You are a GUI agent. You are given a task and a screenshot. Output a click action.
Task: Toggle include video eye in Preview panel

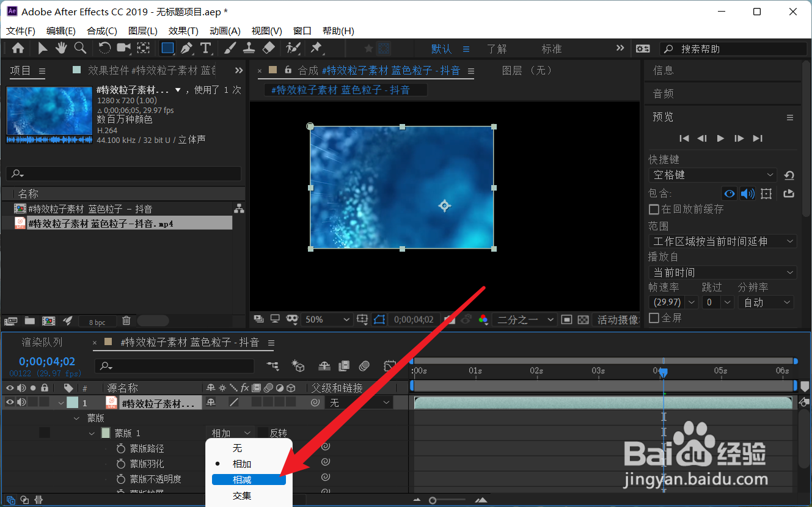[729, 194]
